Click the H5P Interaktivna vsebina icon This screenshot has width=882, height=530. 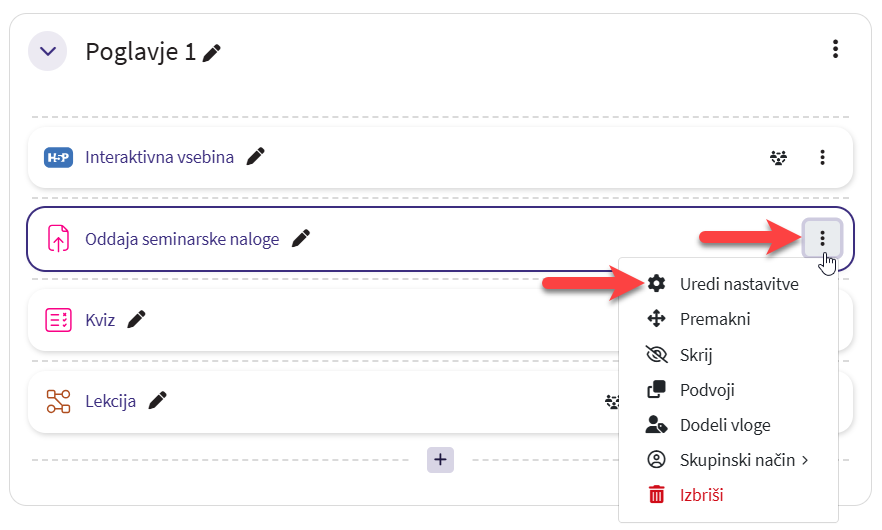click(59, 157)
